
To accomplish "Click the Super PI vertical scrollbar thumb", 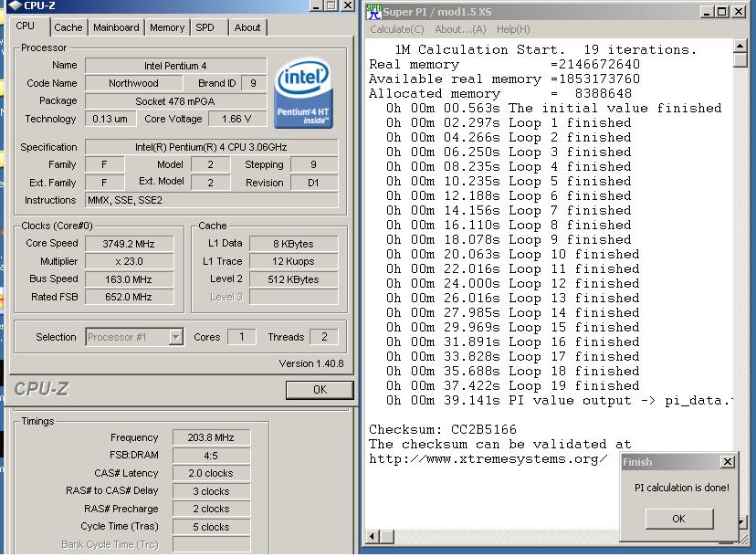I will tap(740, 60).
